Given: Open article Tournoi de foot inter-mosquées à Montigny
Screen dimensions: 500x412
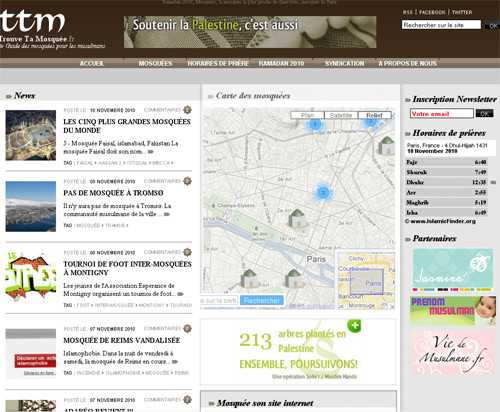Looking at the screenshot, I should click(x=127, y=268).
